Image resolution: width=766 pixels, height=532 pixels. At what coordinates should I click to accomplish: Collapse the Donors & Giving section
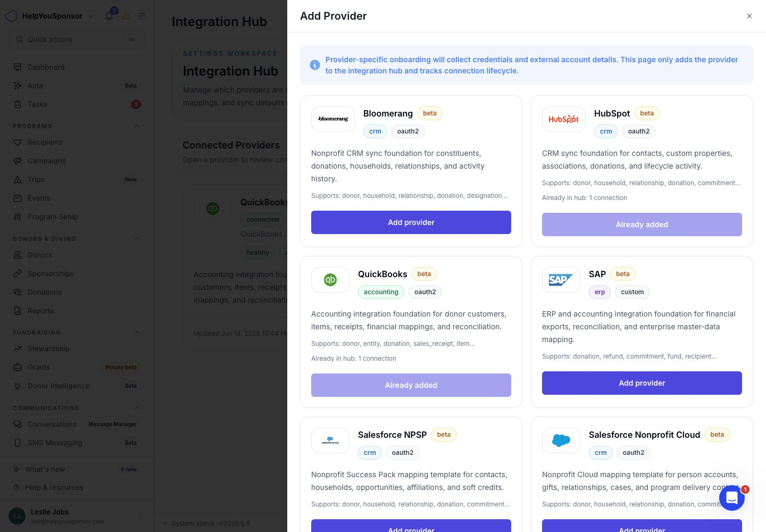coord(137,239)
